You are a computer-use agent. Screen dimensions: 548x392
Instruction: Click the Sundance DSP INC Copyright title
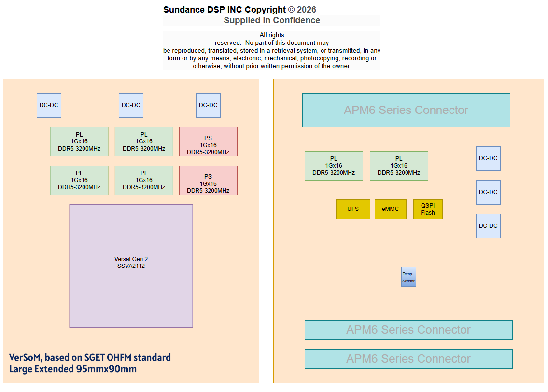pos(239,10)
